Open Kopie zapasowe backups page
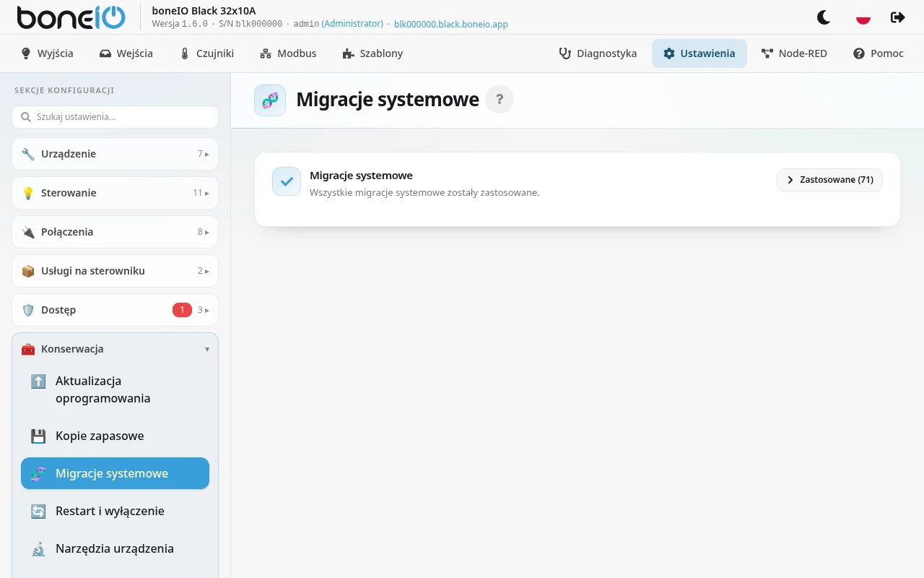The image size is (924, 578). click(115, 436)
